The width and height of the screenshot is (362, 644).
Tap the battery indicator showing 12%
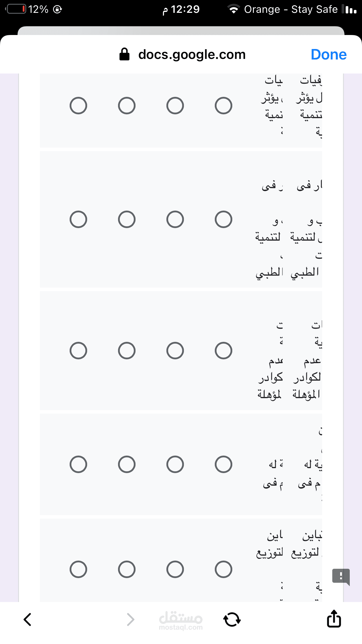pos(17,9)
